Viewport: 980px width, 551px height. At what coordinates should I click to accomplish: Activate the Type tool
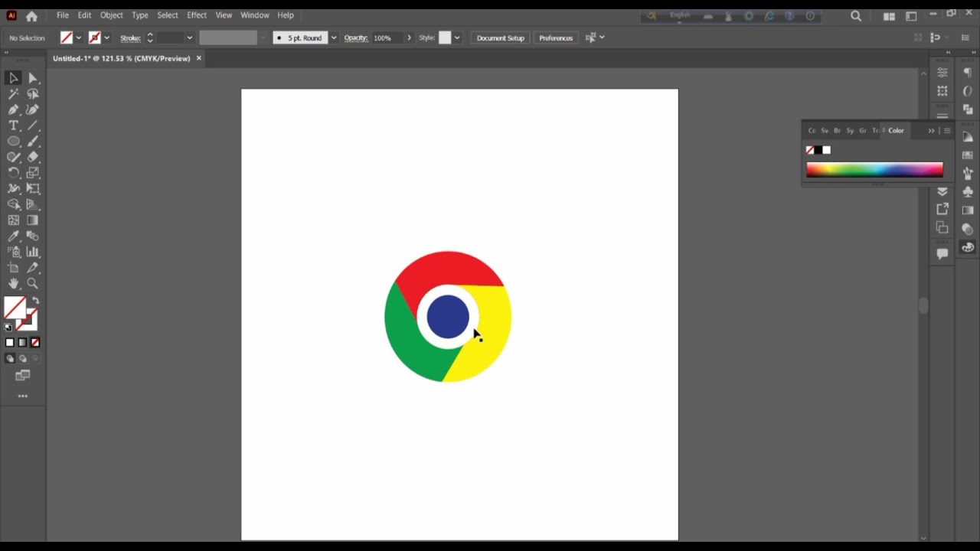[13, 126]
